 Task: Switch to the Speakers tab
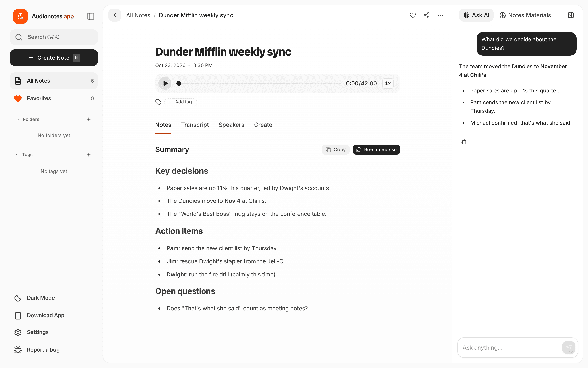point(231,125)
